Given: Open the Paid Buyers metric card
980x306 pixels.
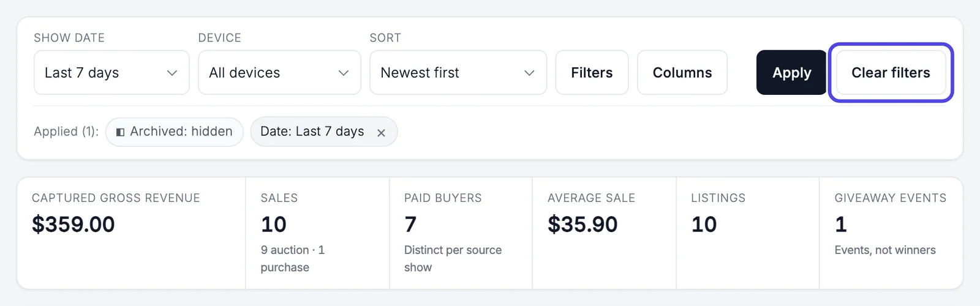Looking at the screenshot, I should (461, 233).
